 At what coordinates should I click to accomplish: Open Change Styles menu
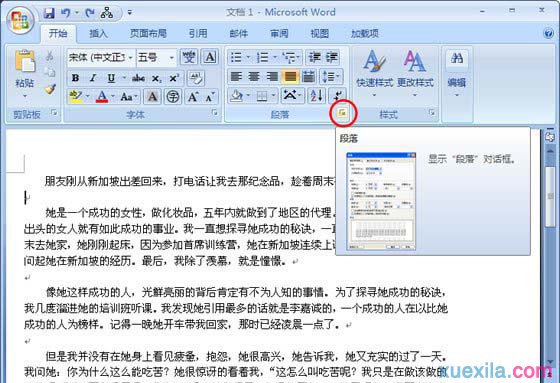click(415, 73)
